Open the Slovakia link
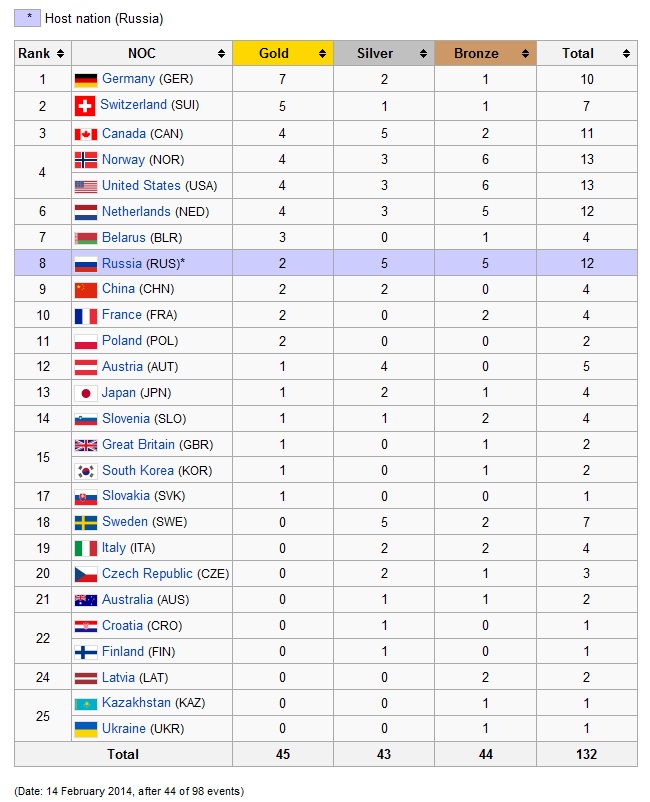The image size is (650, 802). tap(126, 496)
